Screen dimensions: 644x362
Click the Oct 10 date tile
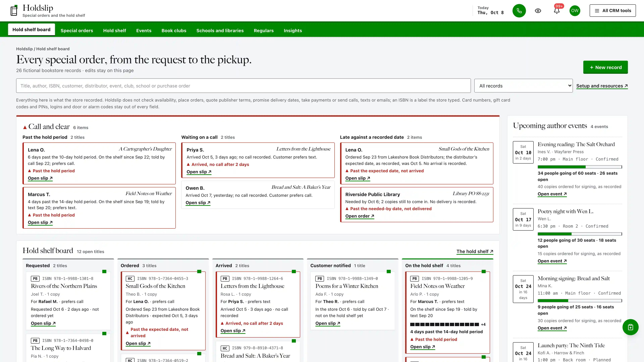click(x=523, y=152)
